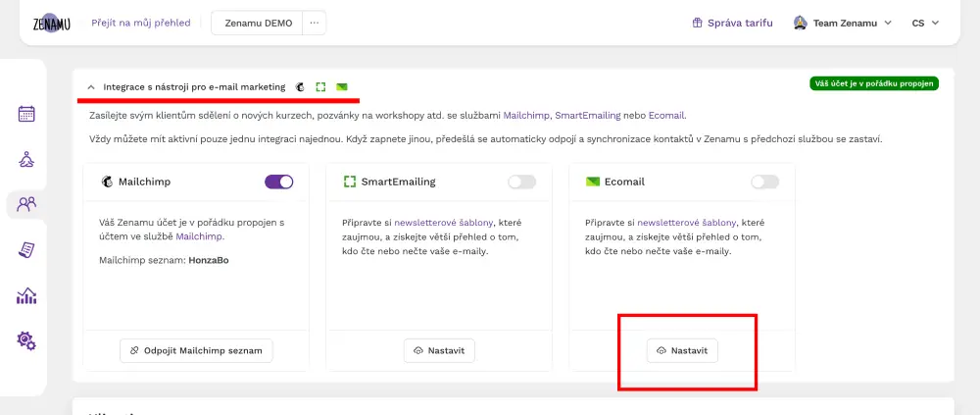980x415 pixels.
Task: Click the Ecomail icon in section header
Action: click(341, 87)
